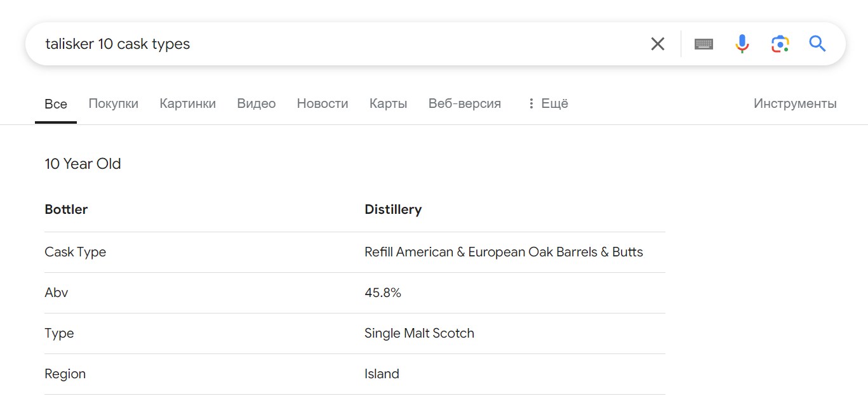
Task: Open the on-screen keyboard icon
Action: point(704,44)
